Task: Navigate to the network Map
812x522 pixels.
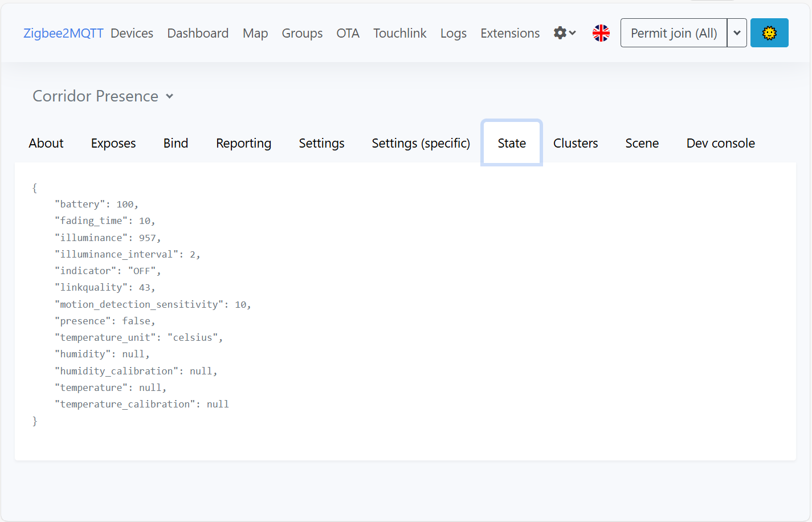Action: click(x=255, y=33)
